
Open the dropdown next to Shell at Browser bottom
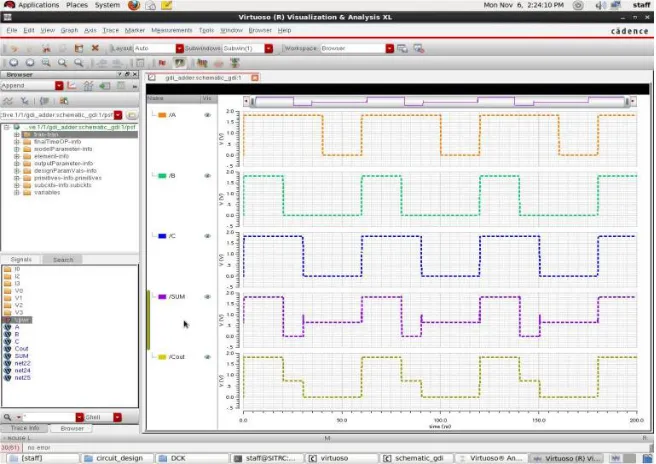(x=117, y=417)
